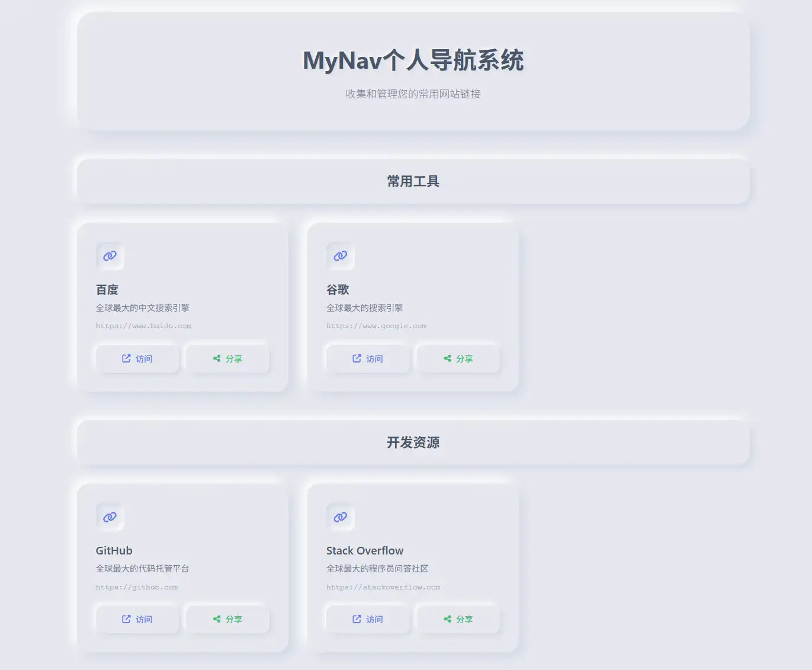Click the link icon on the 谷歌 card
This screenshot has height=670, width=812.
click(340, 256)
